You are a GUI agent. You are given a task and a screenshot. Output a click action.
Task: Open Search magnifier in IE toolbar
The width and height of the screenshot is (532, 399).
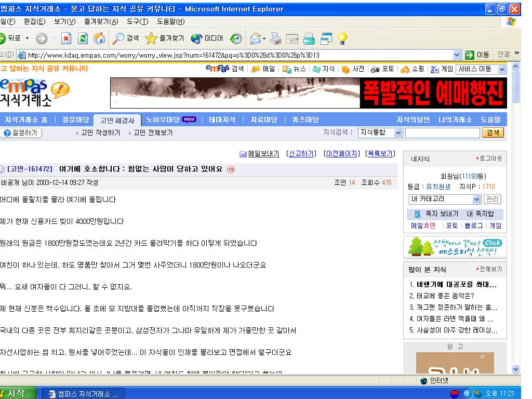(x=125, y=38)
